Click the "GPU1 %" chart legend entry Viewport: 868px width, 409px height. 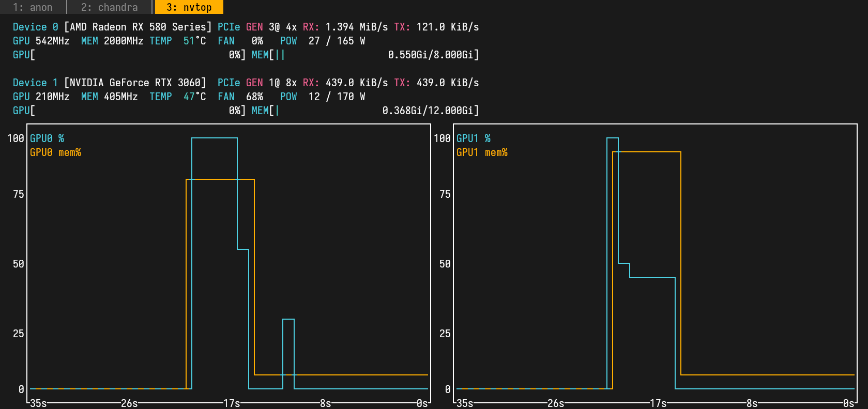click(x=474, y=138)
